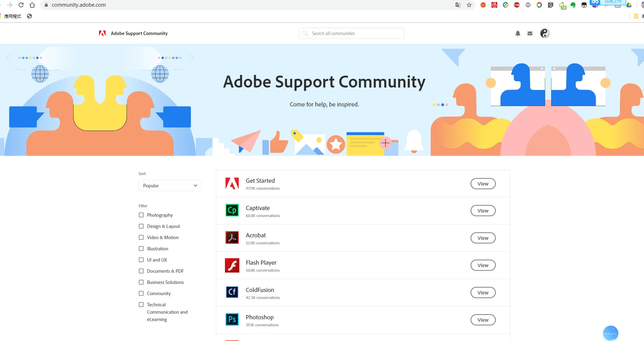The width and height of the screenshot is (644, 341).
Task: Click the globe bookmark icon
Action: (x=29, y=16)
